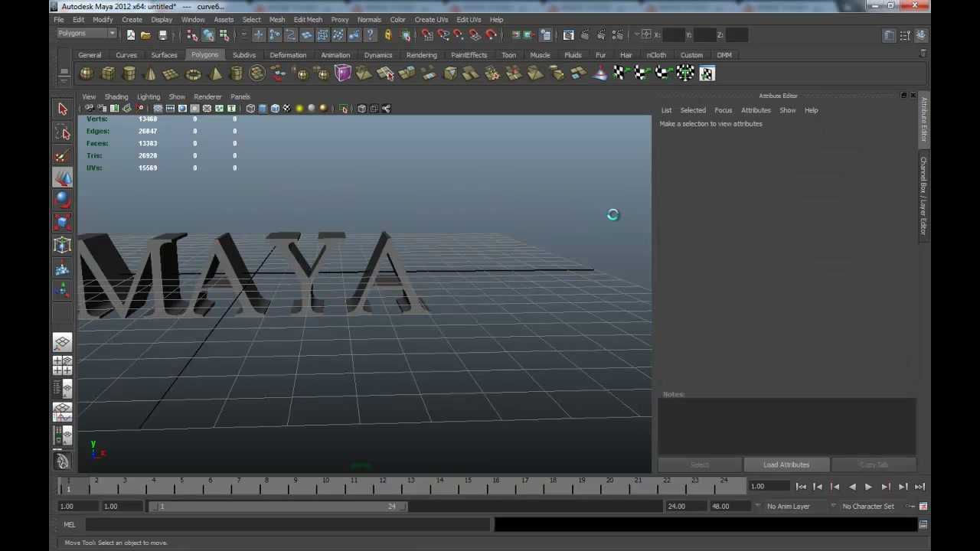Screen dimensions: 980x551
Task: Select the Lasso tool in the toolbox
Action: tap(63, 132)
